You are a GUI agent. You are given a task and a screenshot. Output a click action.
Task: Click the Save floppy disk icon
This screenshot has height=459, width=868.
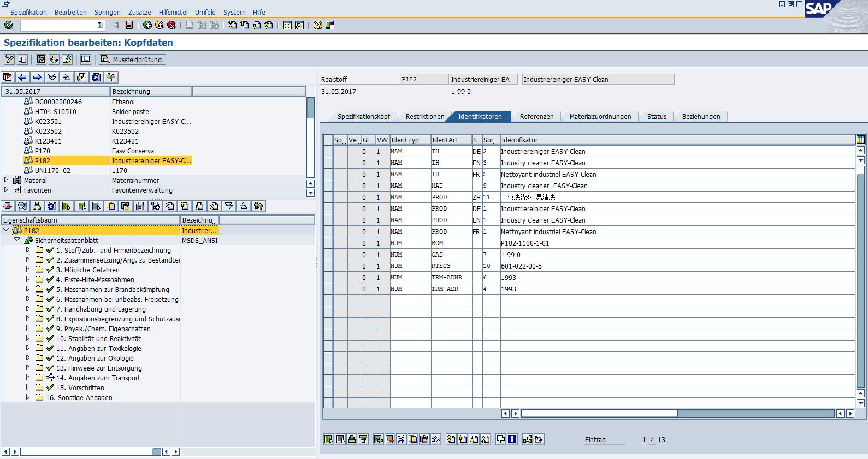point(128,25)
